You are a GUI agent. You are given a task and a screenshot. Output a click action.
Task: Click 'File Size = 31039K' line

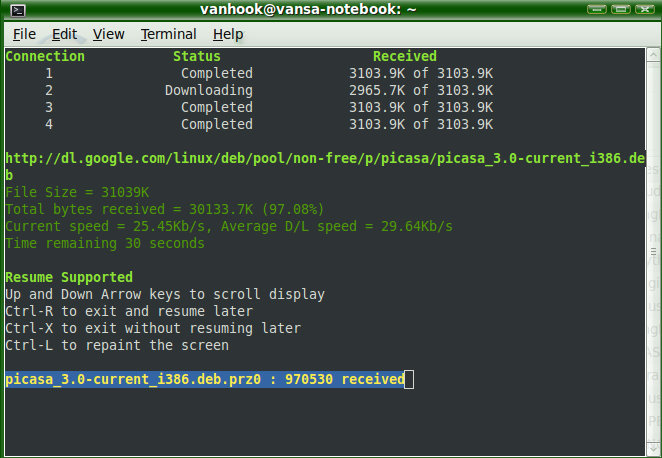pyautogui.click(x=77, y=192)
